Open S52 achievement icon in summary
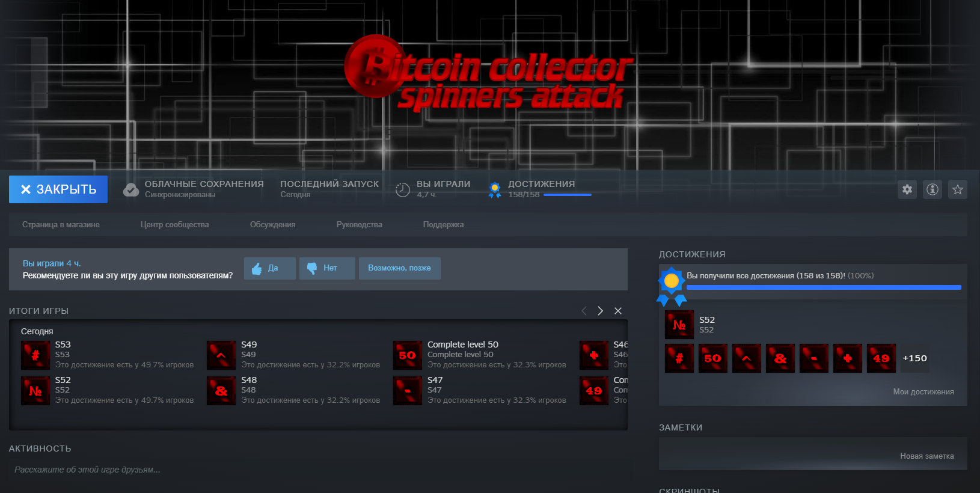 [35, 391]
